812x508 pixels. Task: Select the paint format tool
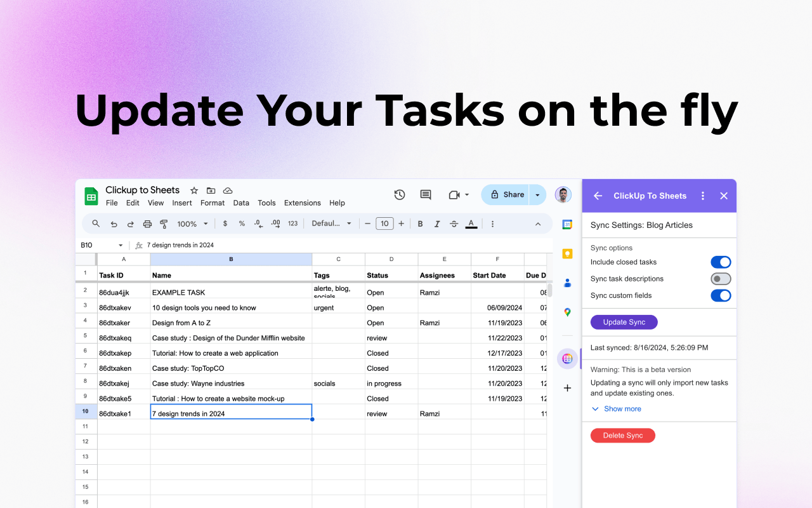point(164,224)
